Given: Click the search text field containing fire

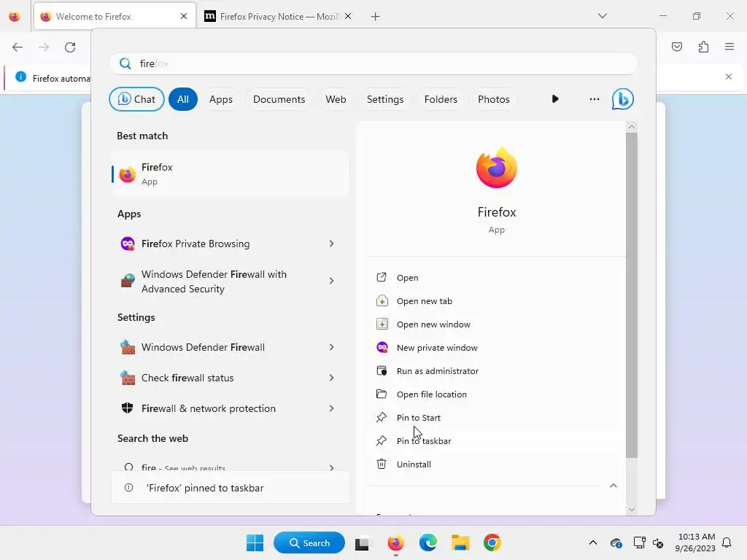Looking at the screenshot, I should click(x=373, y=63).
